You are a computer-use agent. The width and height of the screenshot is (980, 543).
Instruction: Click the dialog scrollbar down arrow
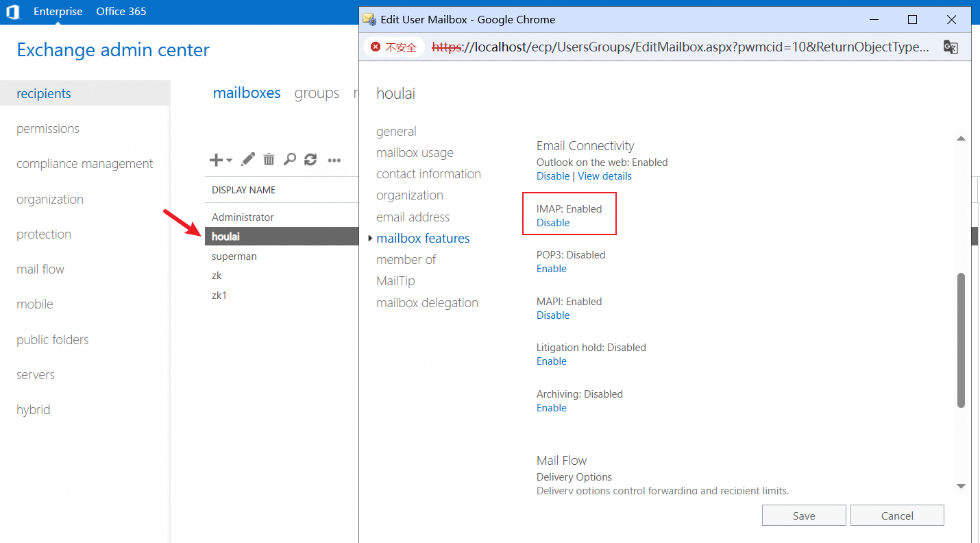coord(961,486)
